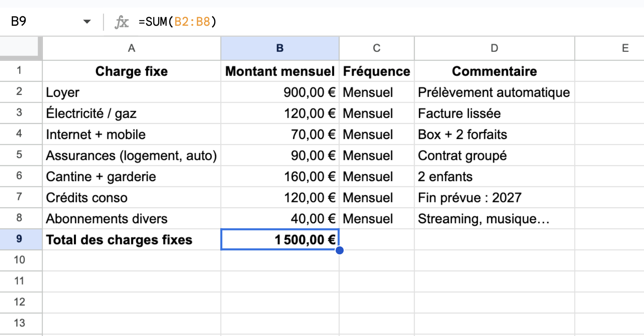
Task: Click the 900,00 € amount cell
Action: tap(280, 92)
